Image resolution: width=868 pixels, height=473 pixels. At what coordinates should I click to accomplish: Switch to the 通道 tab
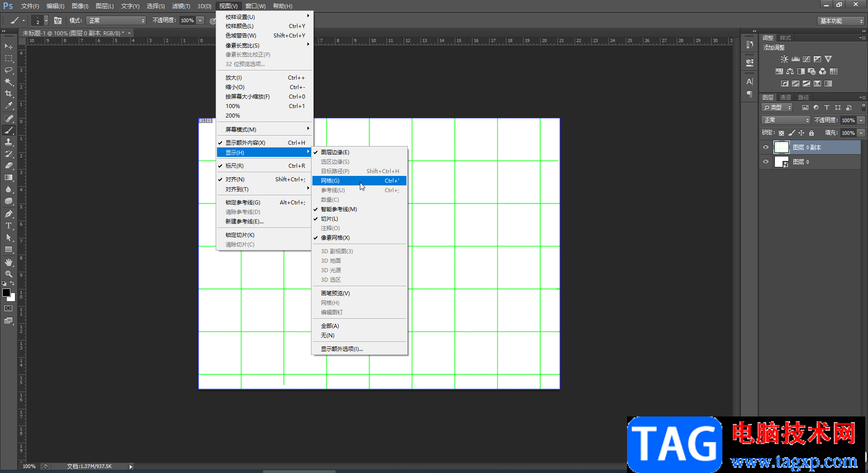[785, 98]
